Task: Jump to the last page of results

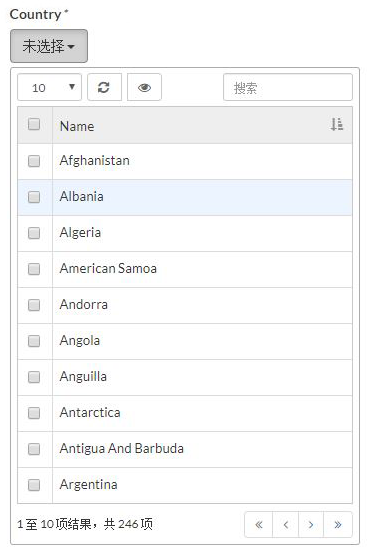Action: click(x=338, y=524)
